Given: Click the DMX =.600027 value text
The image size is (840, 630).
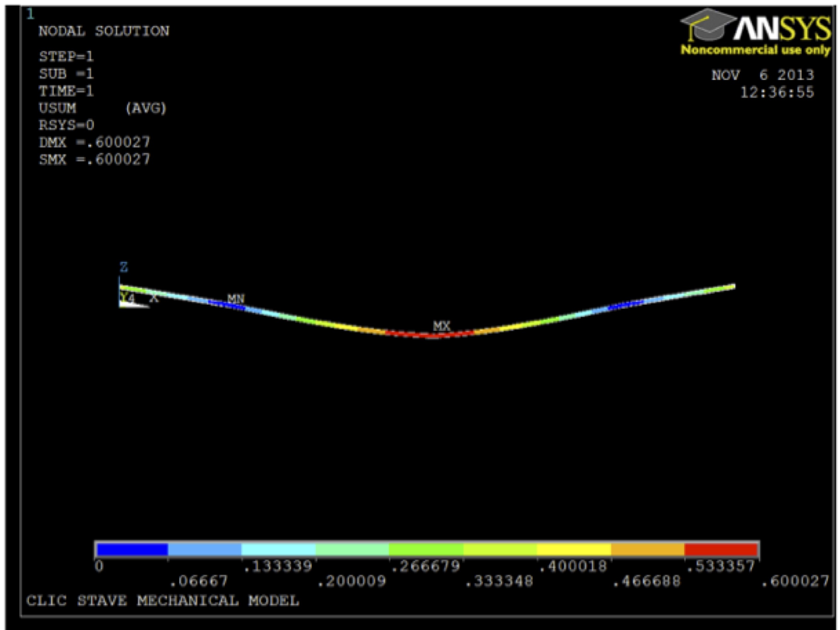Looking at the screenshot, I should 95,143.
